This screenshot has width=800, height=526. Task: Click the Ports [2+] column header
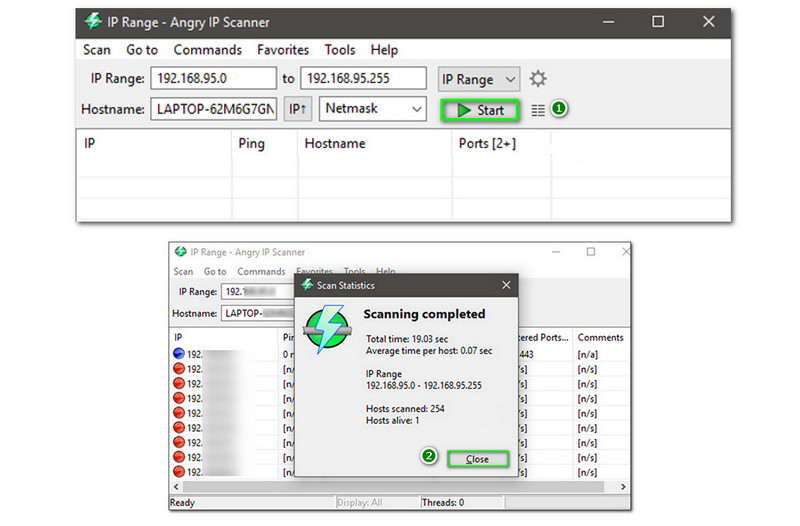[x=487, y=144]
